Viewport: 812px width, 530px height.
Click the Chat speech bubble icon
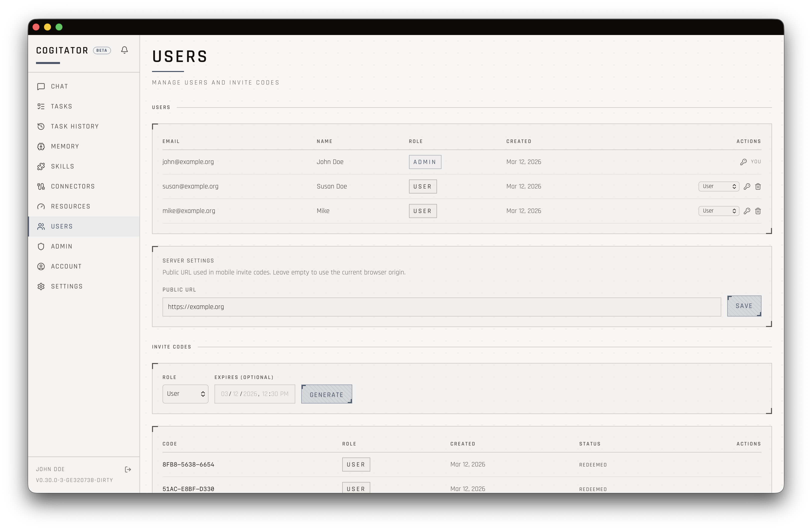point(41,86)
